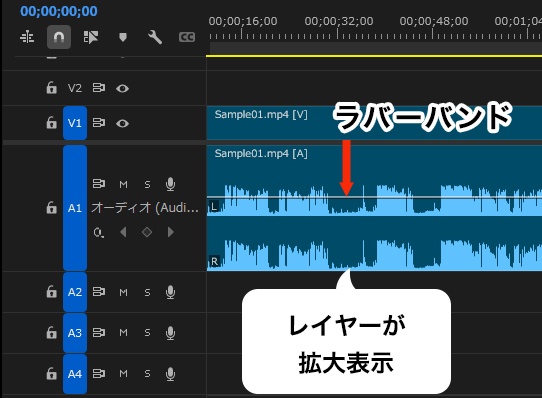
Task: Solo track A3 with S button
Action: [x=147, y=333]
